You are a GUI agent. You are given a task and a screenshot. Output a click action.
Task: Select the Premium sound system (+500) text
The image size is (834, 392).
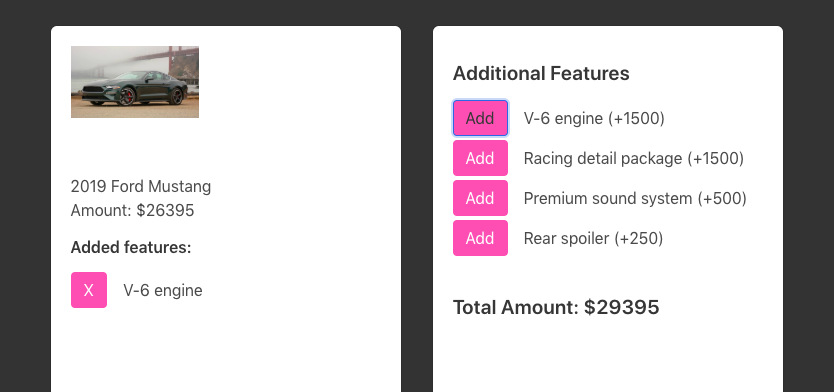click(635, 198)
